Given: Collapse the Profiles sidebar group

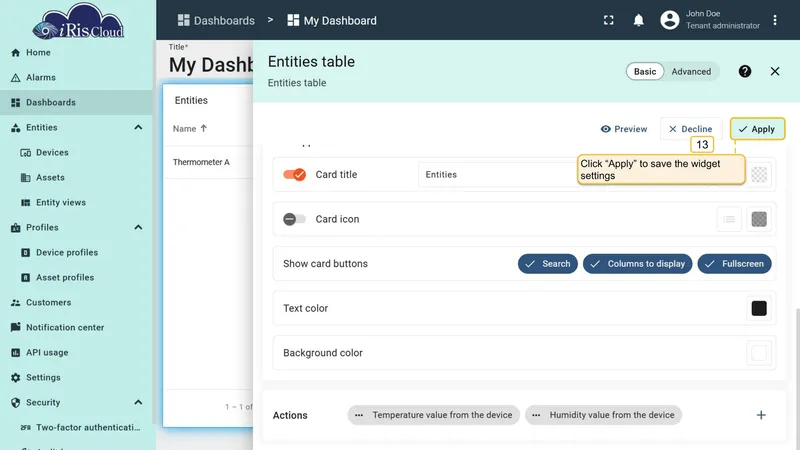Looking at the screenshot, I should coord(138,228).
